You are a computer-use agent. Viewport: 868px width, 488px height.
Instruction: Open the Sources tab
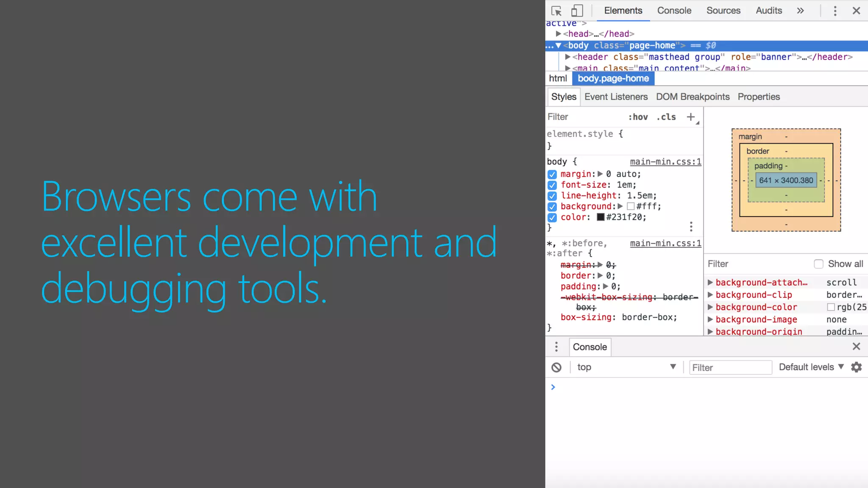click(723, 11)
